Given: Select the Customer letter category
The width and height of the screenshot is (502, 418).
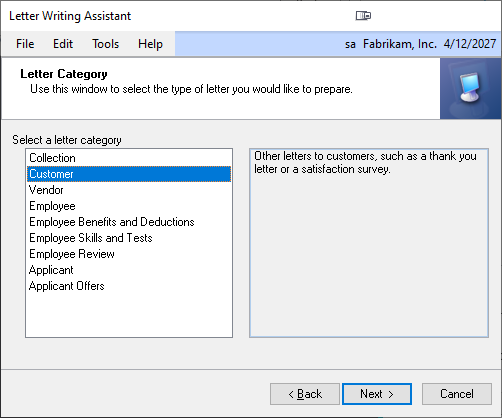Looking at the screenshot, I should click(129, 174).
